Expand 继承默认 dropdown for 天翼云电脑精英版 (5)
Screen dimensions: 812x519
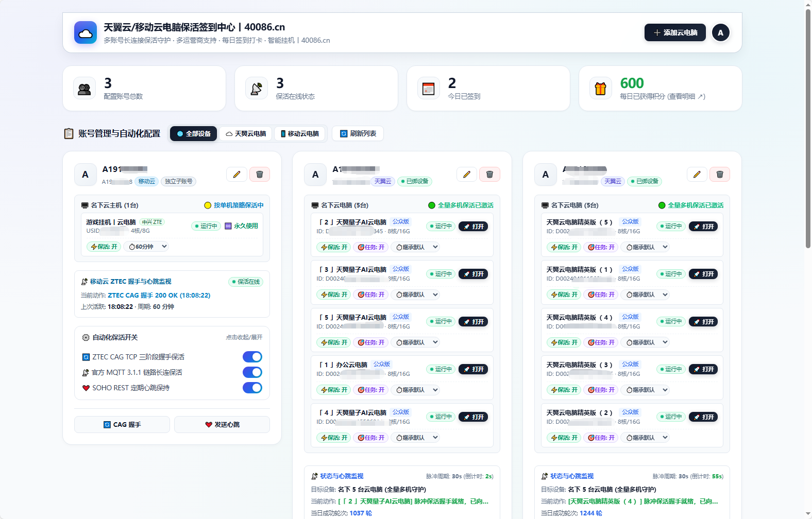coord(646,247)
